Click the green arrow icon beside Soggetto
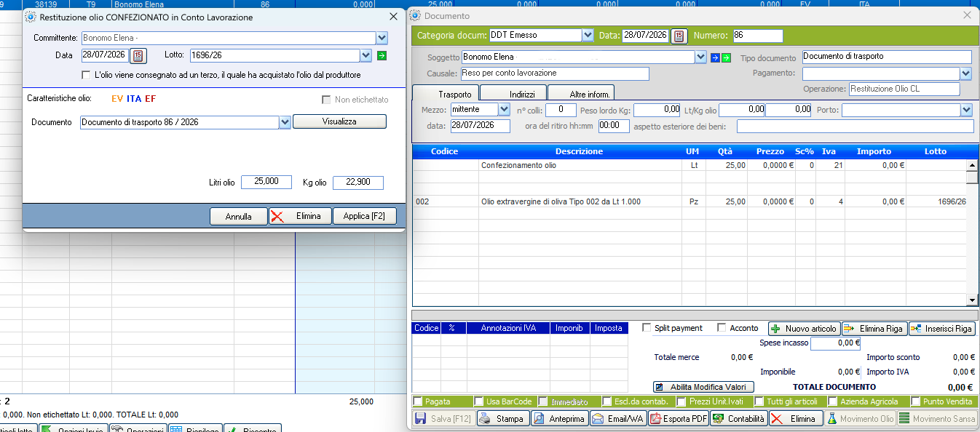The image size is (980, 432). [x=726, y=57]
